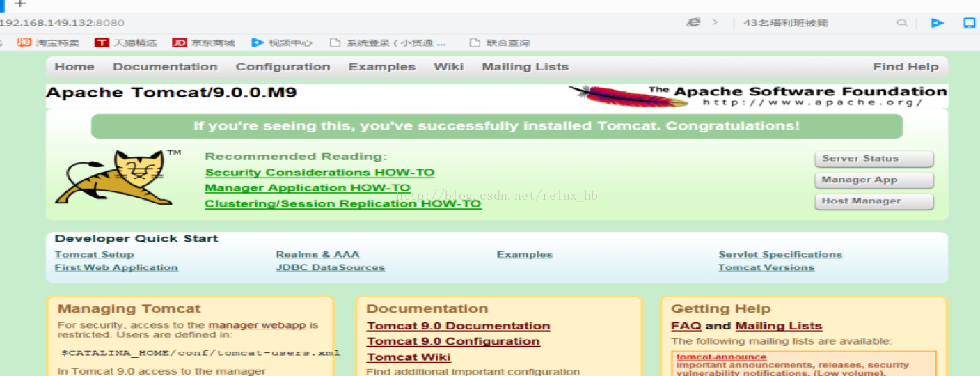980x376 pixels.
Task: Click the search magnifier icon
Action: (902, 23)
